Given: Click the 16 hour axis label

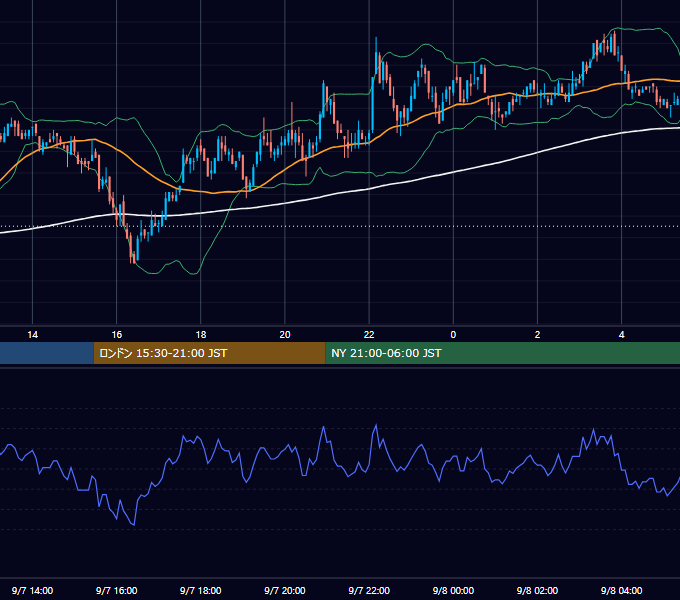Looking at the screenshot, I should 117,335.
